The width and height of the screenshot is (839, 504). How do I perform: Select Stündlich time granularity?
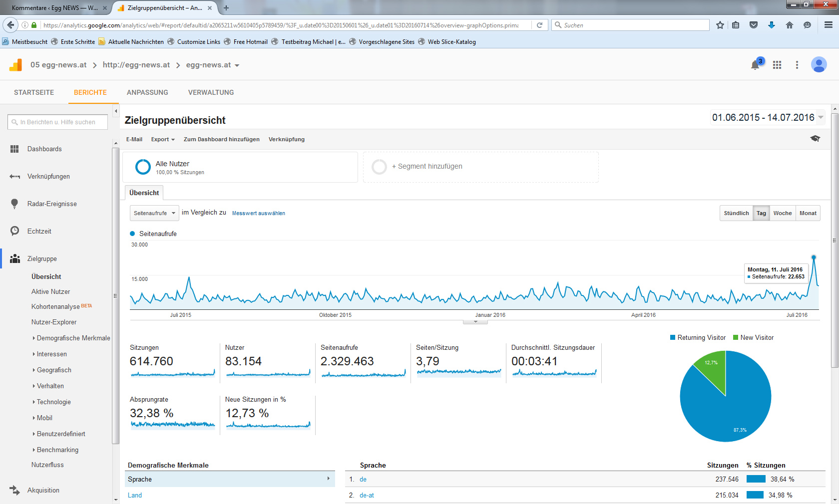click(x=736, y=213)
